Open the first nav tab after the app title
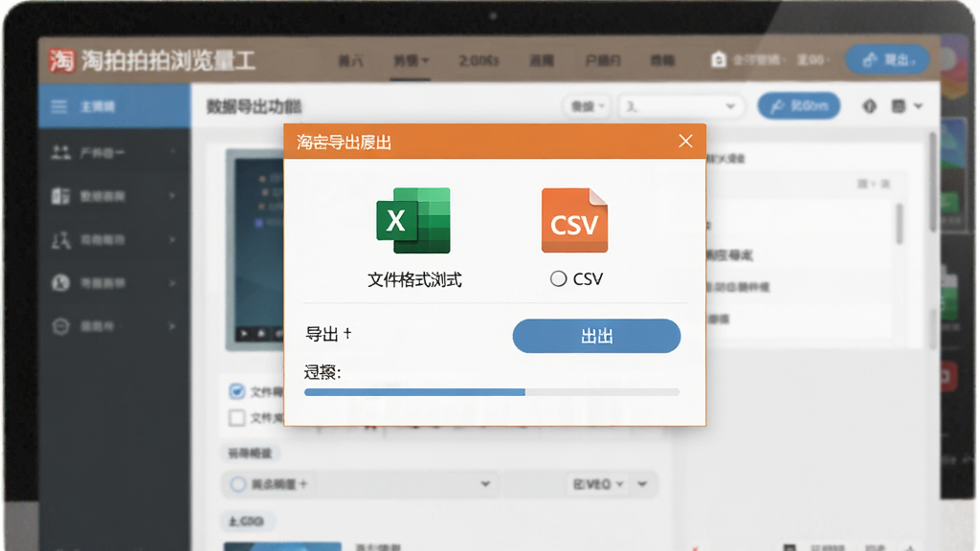The height and width of the screenshot is (551, 980). 350,60
